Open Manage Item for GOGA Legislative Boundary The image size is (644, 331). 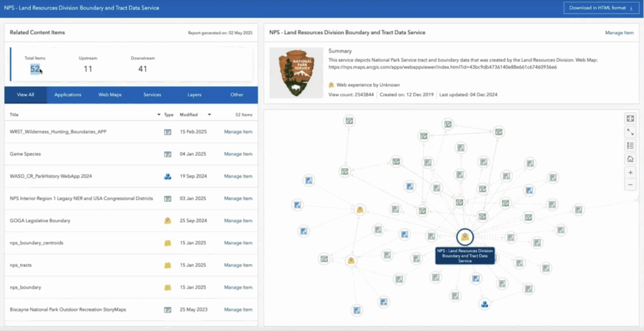tap(238, 221)
